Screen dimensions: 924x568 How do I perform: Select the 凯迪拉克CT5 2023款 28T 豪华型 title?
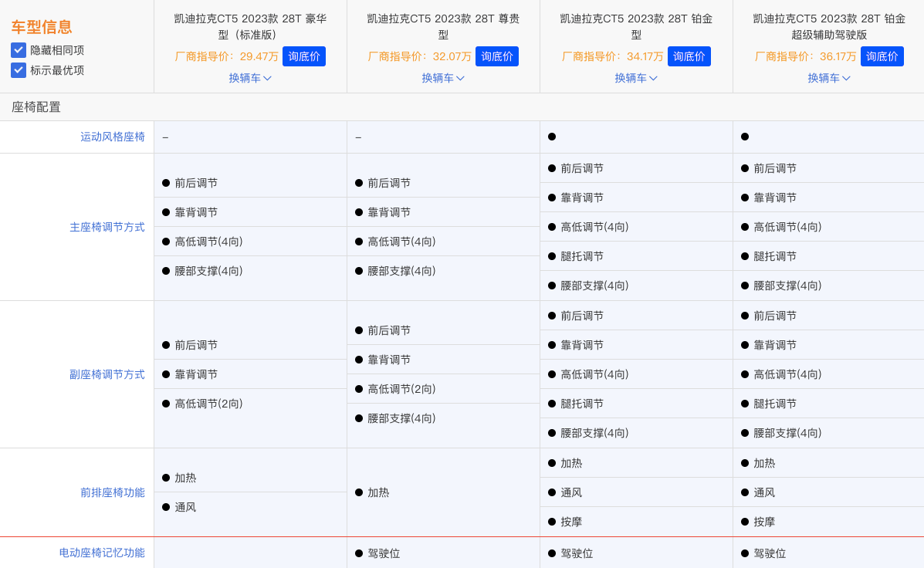pos(250,26)
